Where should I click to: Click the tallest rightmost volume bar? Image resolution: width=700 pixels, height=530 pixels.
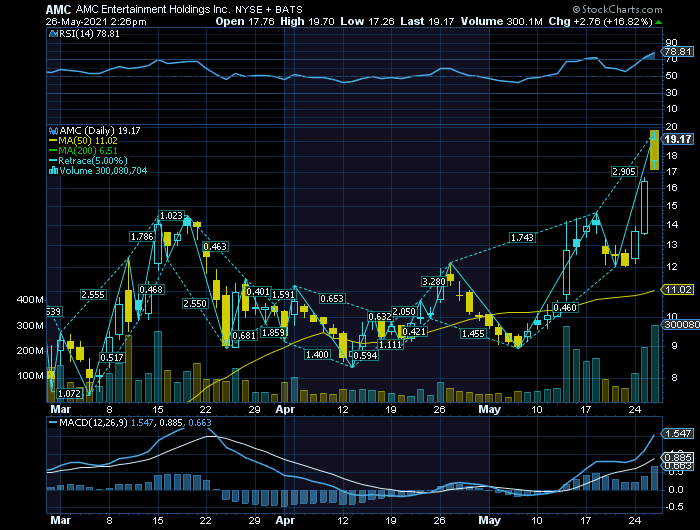[655, 363]
